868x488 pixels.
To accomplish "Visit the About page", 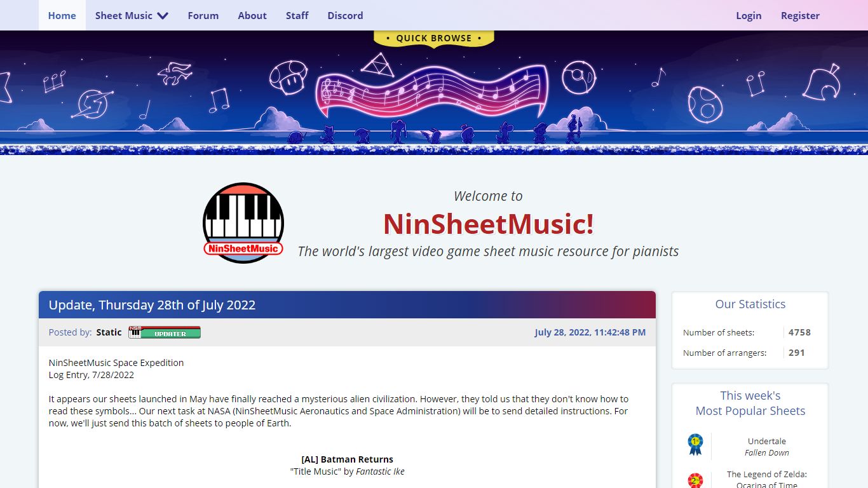I will click(x=252, y=15).
